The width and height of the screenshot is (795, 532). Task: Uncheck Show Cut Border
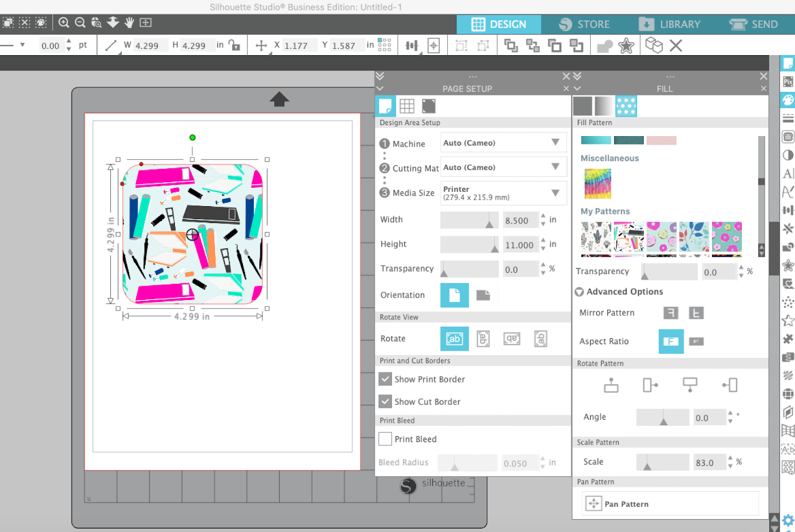385,401
